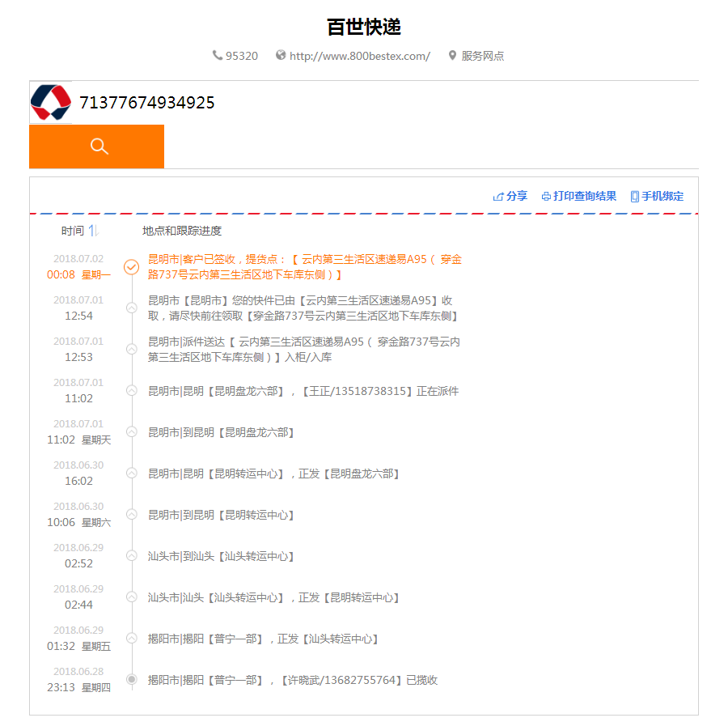Click 打印查询结果 print results link
728x722 pixels.
coord(585,196)
